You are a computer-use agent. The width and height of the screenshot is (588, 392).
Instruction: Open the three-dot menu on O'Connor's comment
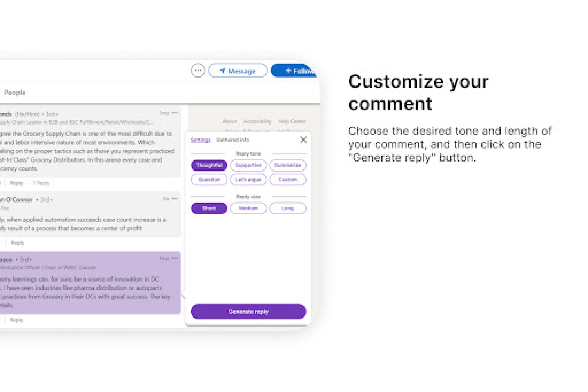pyautogui.click(x=175, y=199)
